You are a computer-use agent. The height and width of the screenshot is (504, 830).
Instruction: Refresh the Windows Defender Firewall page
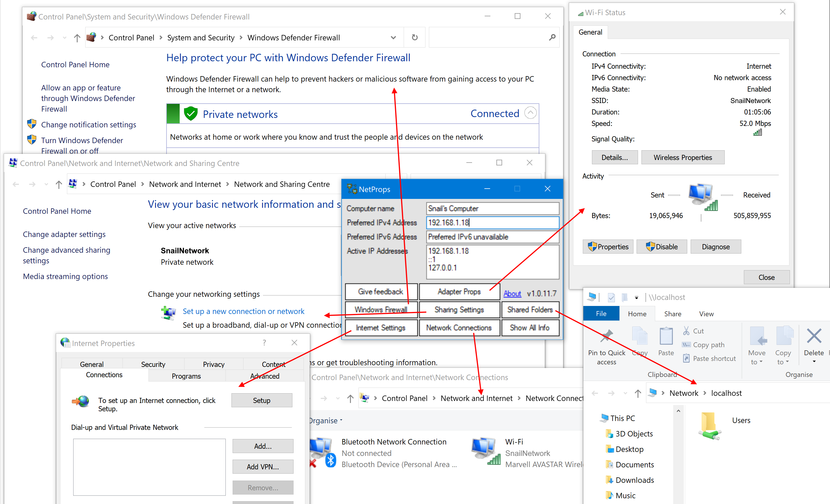coord(414,37)
